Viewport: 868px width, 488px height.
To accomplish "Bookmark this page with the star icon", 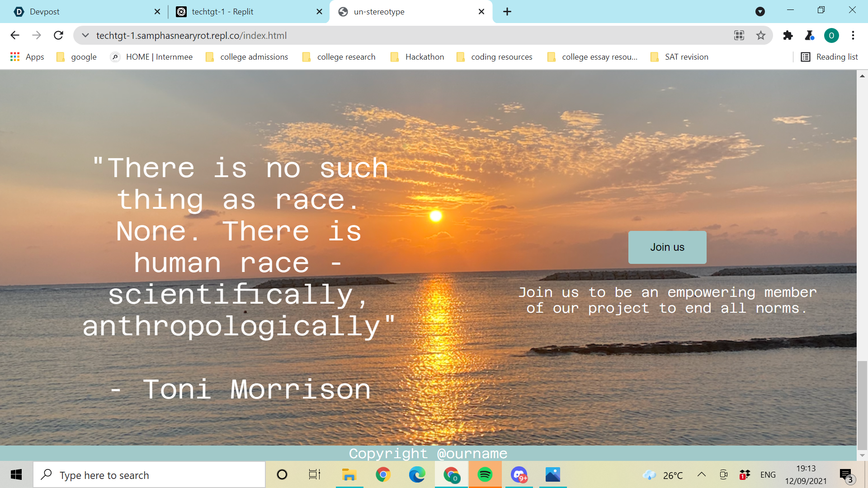I will pyautogui.click(x=761, y=35).
